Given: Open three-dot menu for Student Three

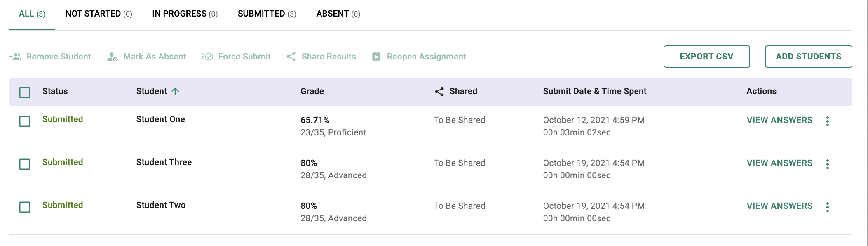Looking at the screenshot, I should coord(827,164).
